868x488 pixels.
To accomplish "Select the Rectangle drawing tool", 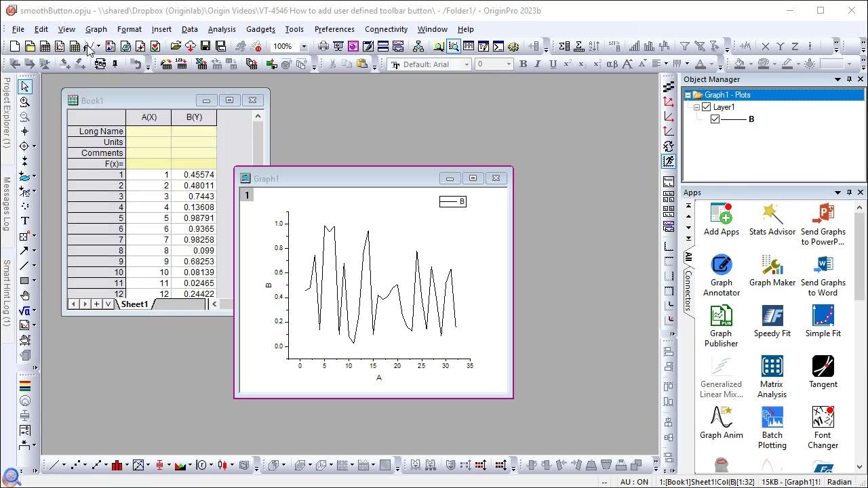I will pyautogui.click(x=25, y=281).
